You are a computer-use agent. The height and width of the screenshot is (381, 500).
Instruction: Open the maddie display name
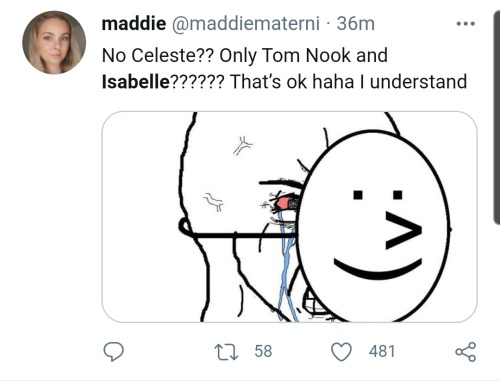tap(134, 23)
